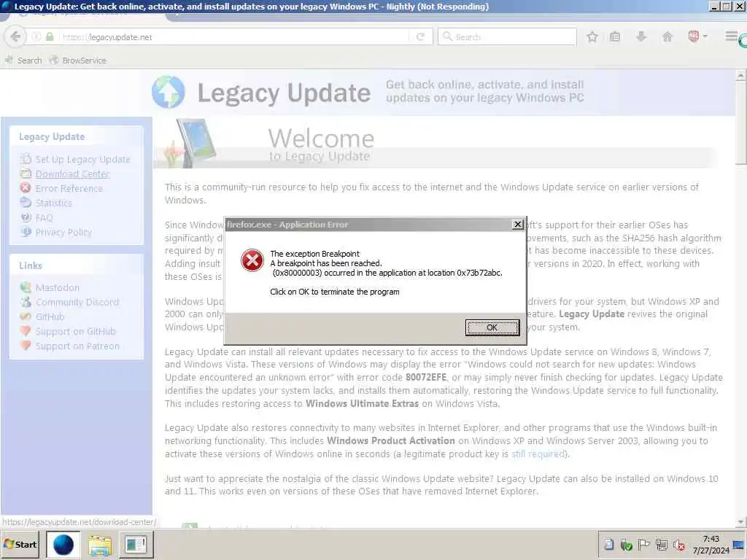Open Support on GitHub link

coord(75,332)
